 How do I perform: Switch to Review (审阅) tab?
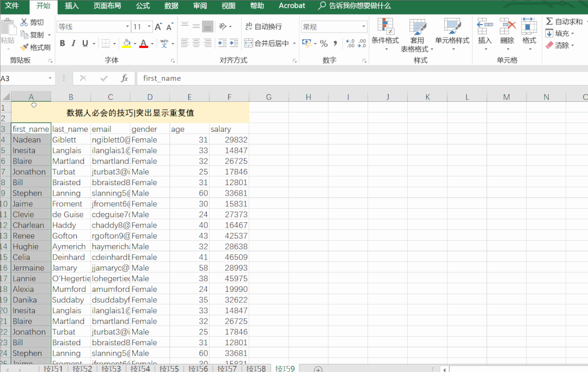tap(200, 5)
